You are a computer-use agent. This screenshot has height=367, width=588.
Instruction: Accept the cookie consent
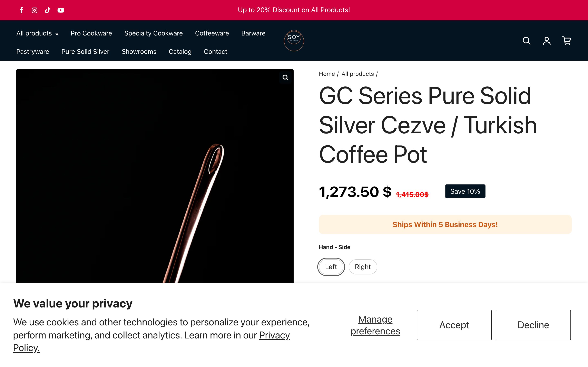click(x=454, y=325)
